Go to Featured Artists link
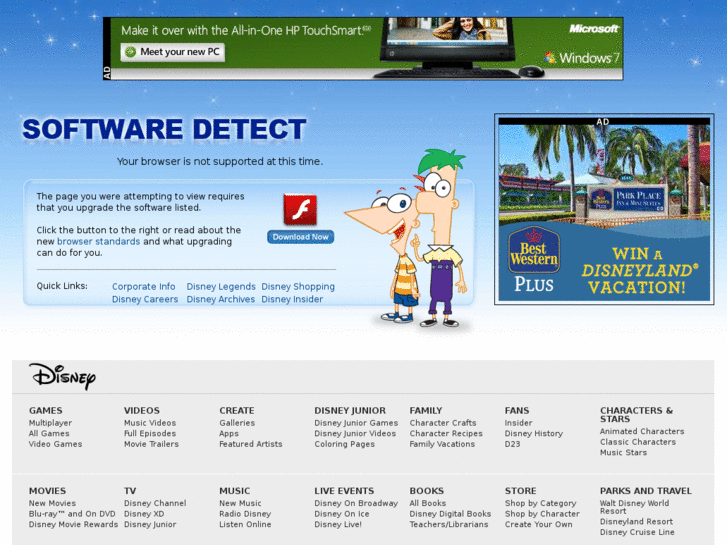Viewport: 727px width, 545px height. [250, 444]
